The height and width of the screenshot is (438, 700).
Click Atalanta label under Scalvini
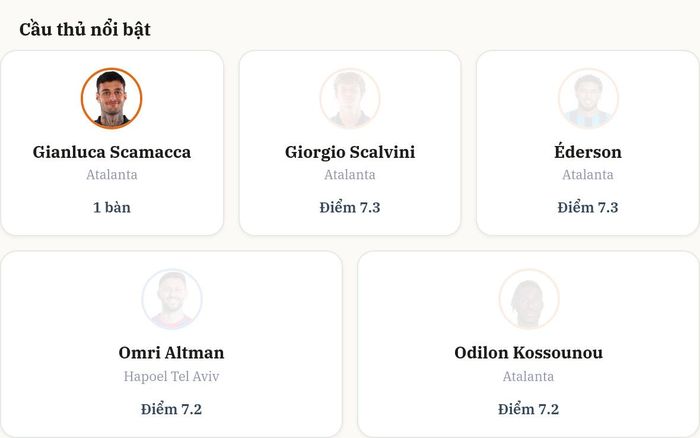click(350, 175)
